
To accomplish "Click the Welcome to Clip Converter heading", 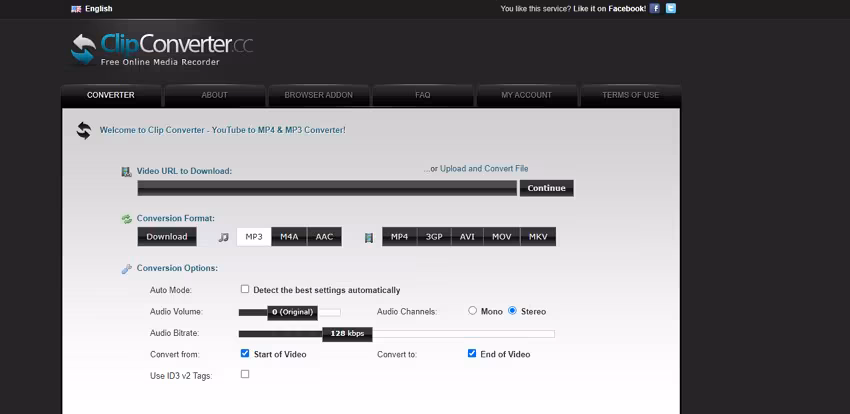I will coord(222,130).
